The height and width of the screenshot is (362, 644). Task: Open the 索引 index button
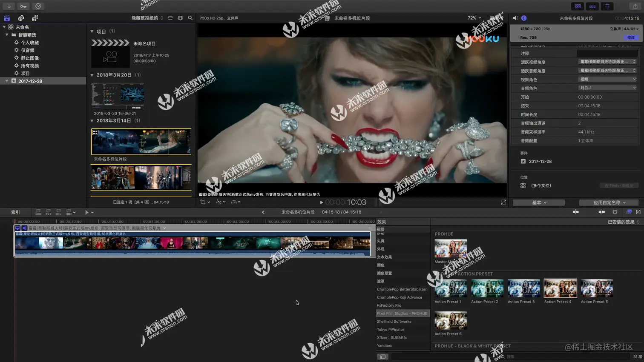point(15,212)
